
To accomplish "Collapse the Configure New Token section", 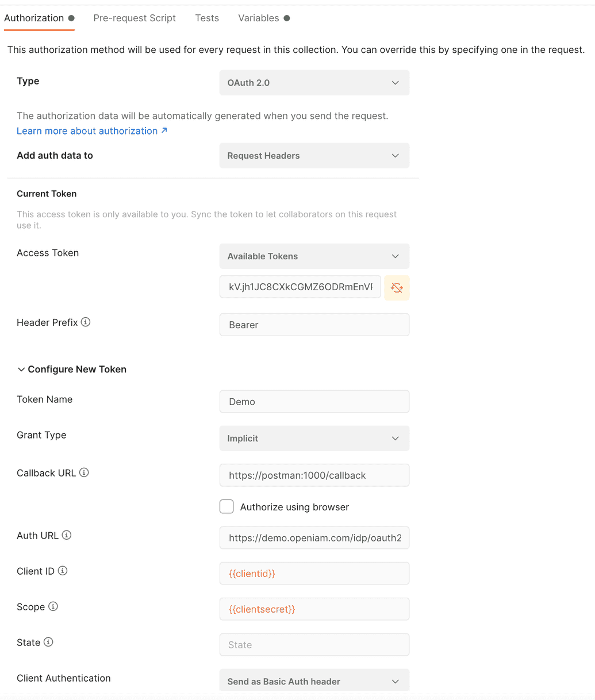I will click(21, 369).
